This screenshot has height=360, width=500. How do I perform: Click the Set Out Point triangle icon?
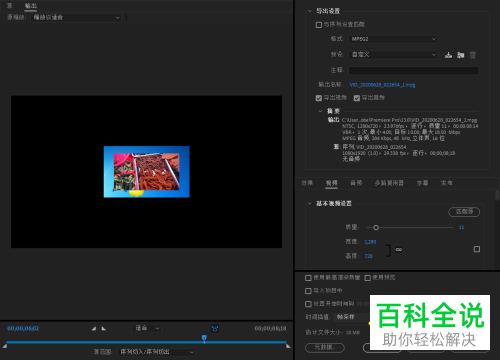[104, 328]
